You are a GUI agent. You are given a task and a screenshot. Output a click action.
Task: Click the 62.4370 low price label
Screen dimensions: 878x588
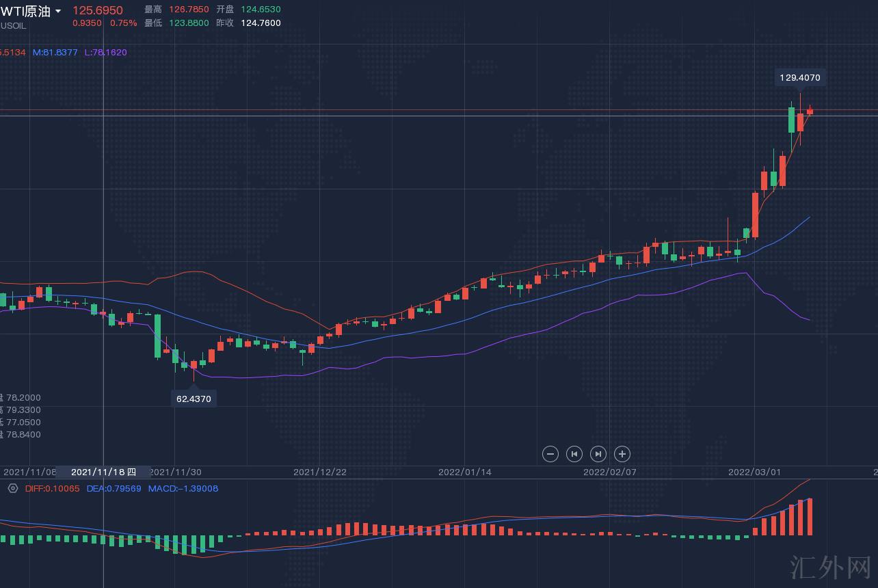[194, 399]
